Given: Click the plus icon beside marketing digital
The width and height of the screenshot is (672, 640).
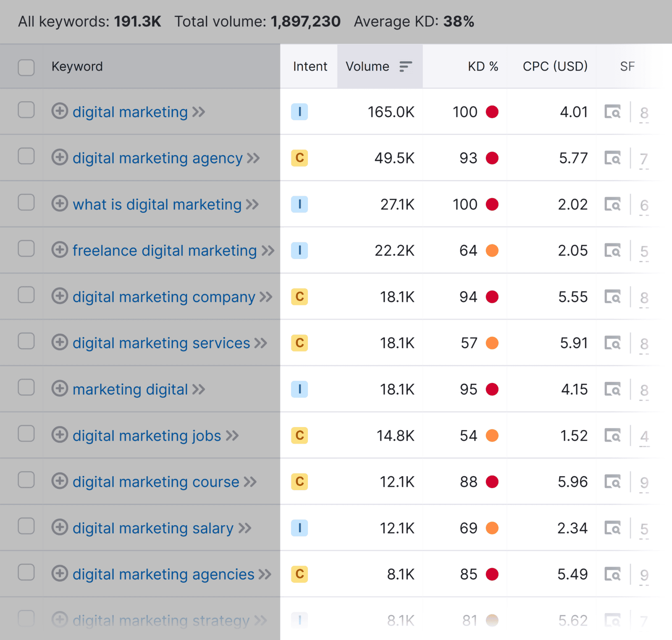Looking at the screenshot, I should point(60,389).
